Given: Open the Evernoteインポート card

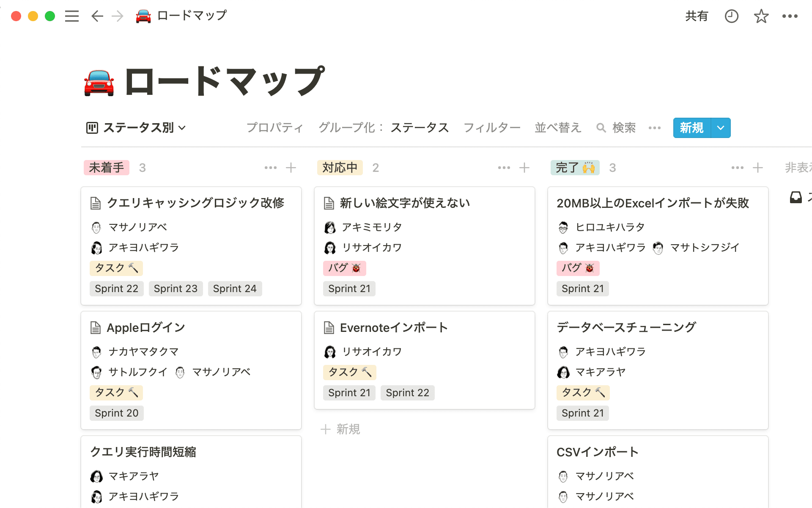Looking at the screenshot, I should coord(393,328).
